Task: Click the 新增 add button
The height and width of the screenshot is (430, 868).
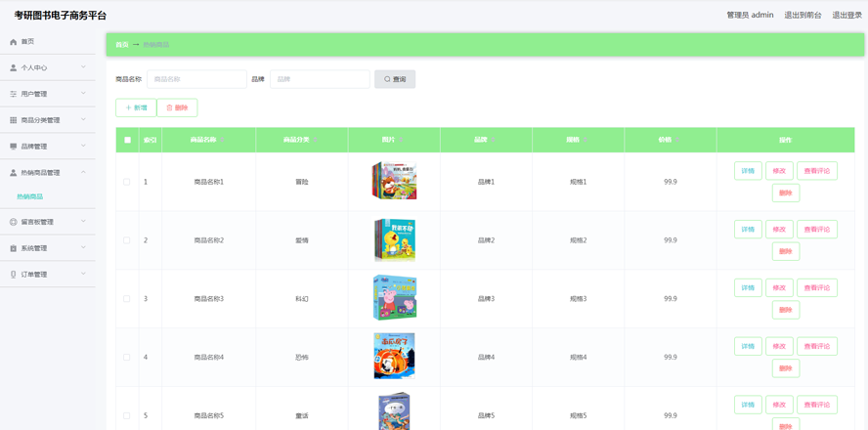Action: 136,107
